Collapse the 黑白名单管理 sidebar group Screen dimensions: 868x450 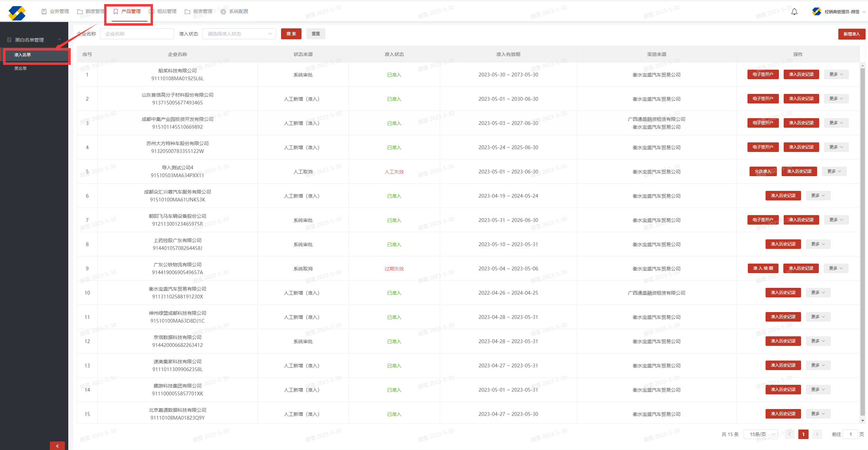(34, 40)
